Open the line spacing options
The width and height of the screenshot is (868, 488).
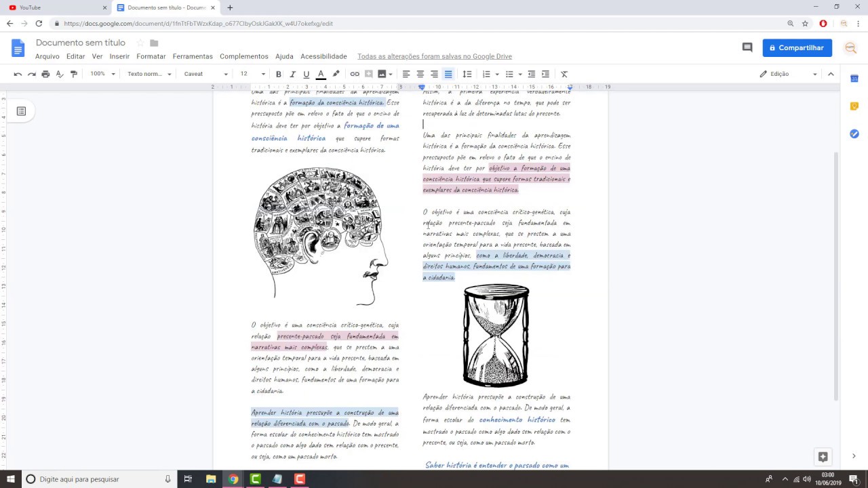(x=467, y=74)
